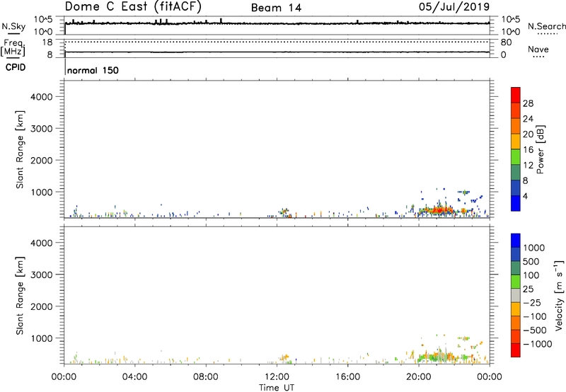The image size is (566, 392).
Task: Click the gray segment of the velocity color bar
Action: coord(516,295)
